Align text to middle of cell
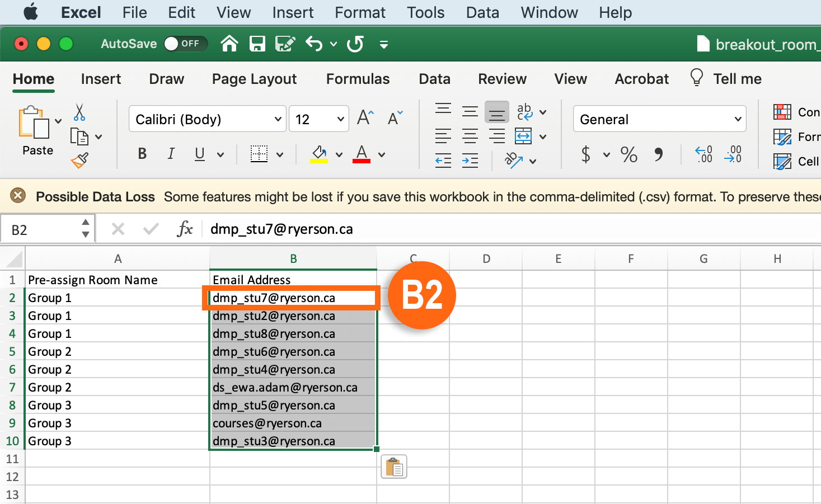This screenshot has width=821, height=504. [x=470, y=111]
